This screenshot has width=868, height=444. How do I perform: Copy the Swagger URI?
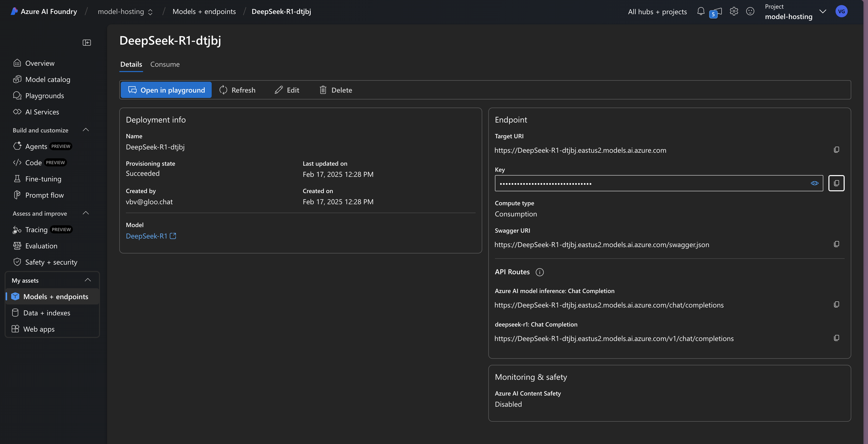[x=837, y=244]
